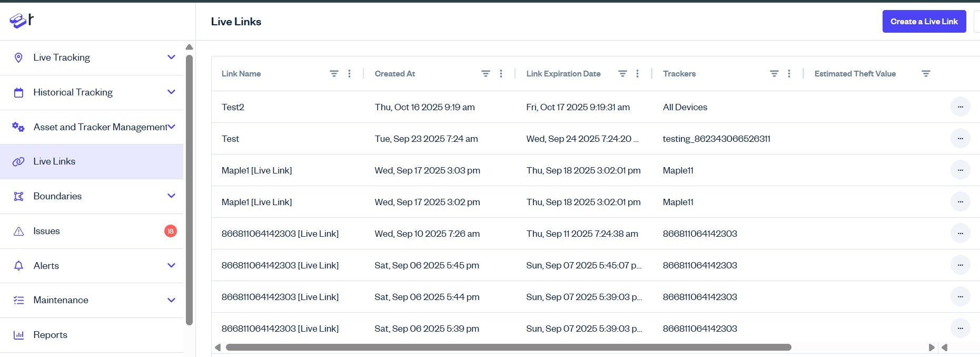Click the app logo in top left
Viewport: 980px width, 357px height.
(x=22, y=21)
